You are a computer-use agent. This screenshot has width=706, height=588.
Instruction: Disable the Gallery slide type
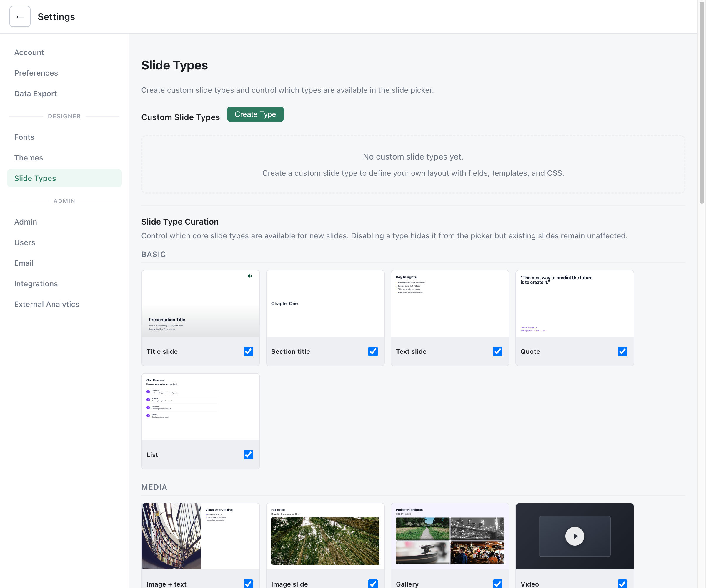(497, 584)
